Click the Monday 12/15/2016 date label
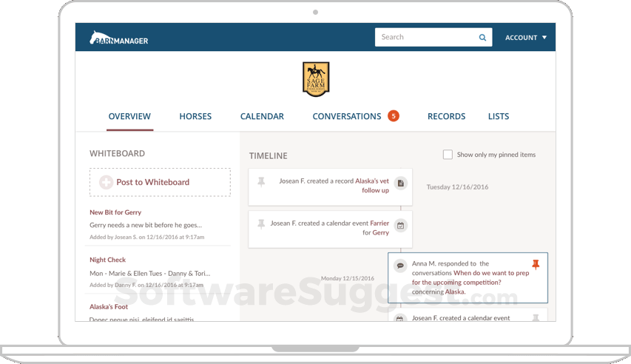 [347, 278]
